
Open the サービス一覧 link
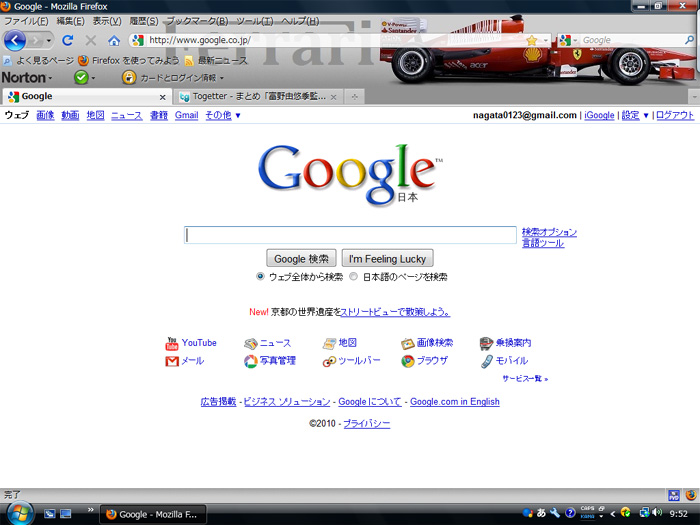pyautogui.click(x=525, y=379)
